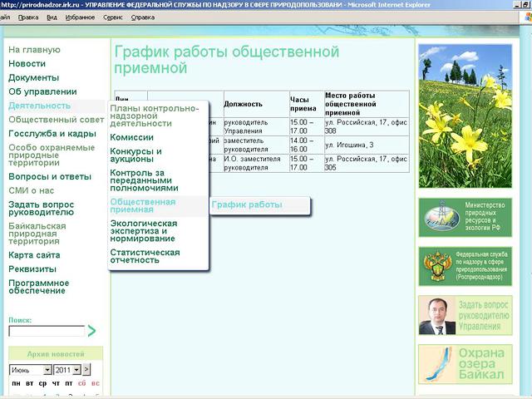Open Госслужба и кадры link
532x399 pixels.
(52, 134)
